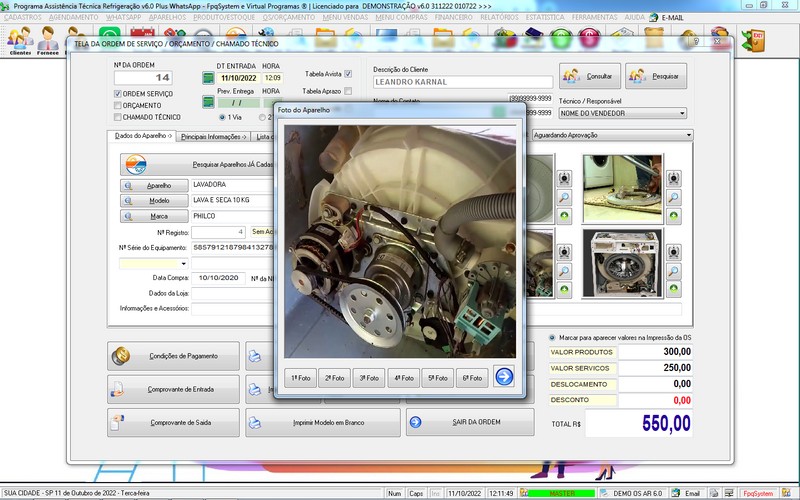Click the 3ª Foto button
This screenshot has width=800, height=500.
tap(369, 378)
